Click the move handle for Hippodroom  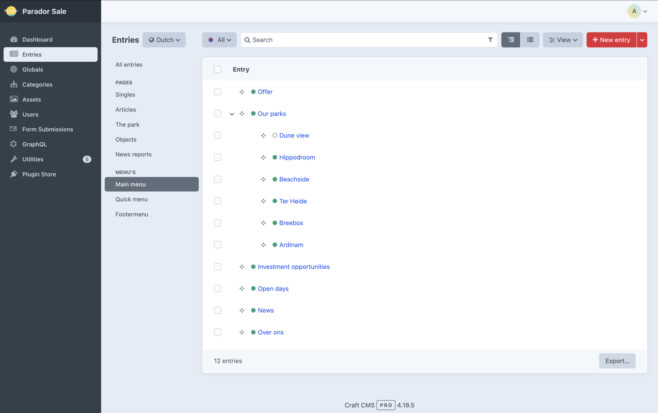point(263,157)
